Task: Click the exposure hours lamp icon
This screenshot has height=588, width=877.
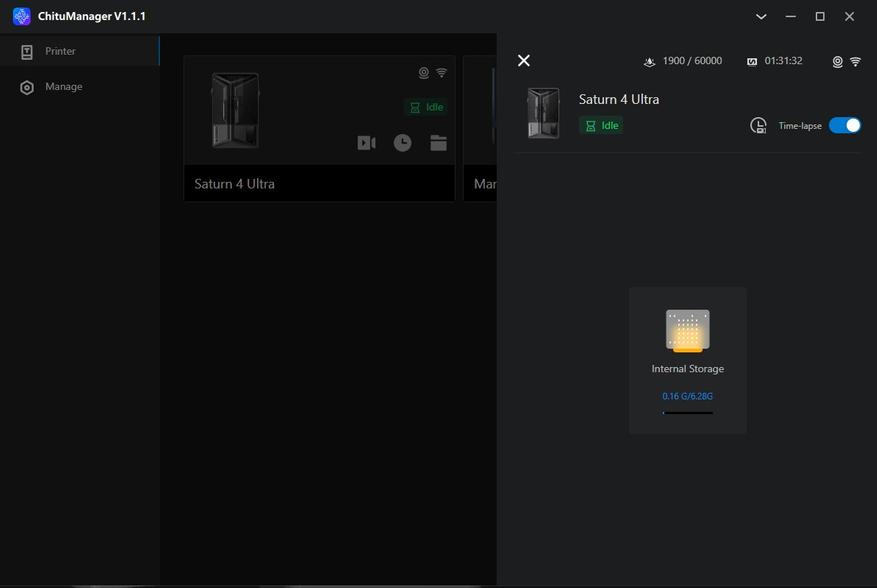Action: click(649, 62)
